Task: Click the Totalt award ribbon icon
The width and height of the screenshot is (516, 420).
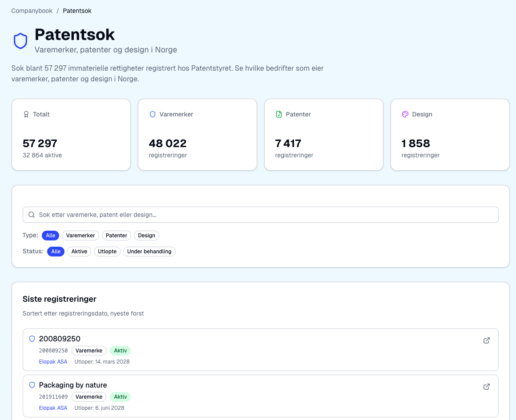Action: (x=26, y=114)
